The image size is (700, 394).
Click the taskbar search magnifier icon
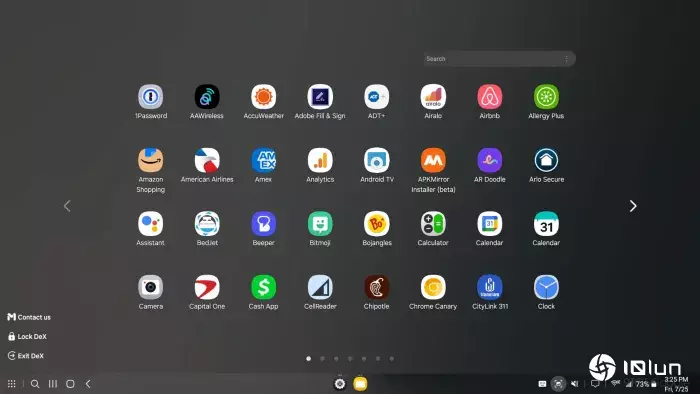35,384
